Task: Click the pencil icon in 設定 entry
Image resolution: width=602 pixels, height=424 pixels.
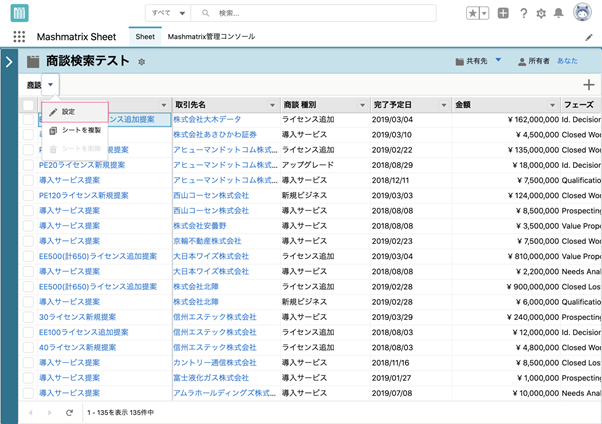Action: pos(53,112)
